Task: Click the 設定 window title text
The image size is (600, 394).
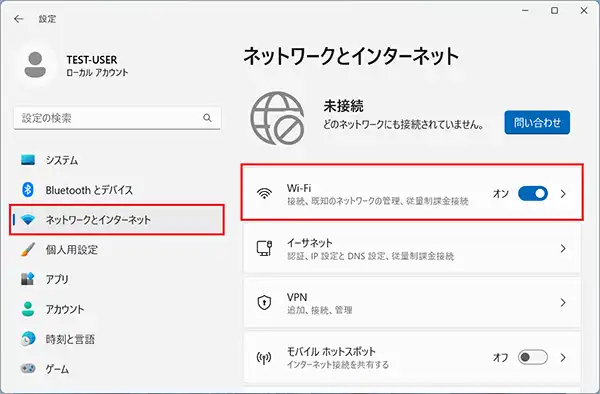Action: 47,19
